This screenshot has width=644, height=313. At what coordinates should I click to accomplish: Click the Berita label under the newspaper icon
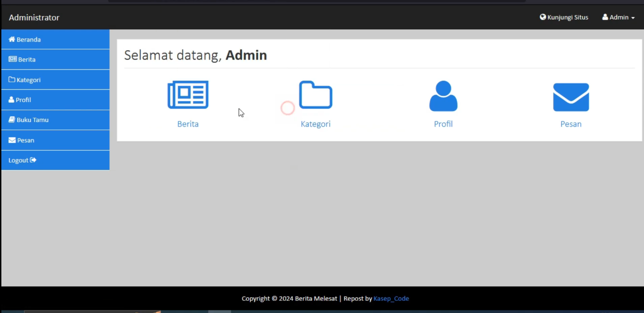[188, 124]
